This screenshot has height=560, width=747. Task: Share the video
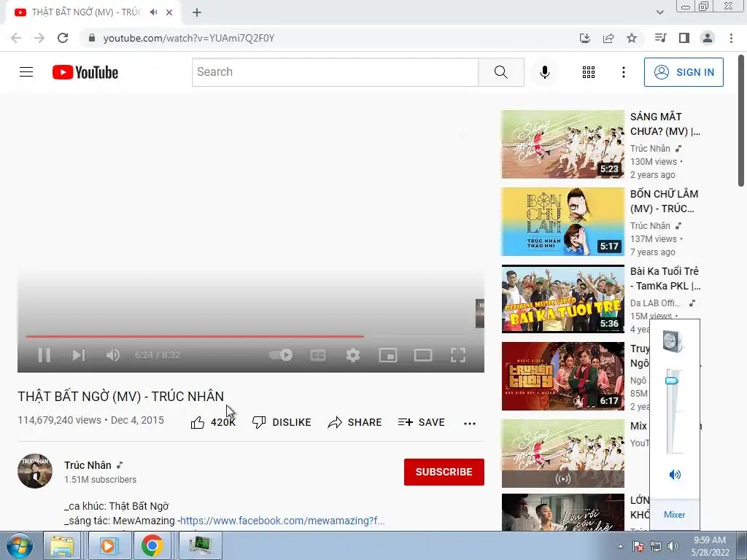coord(355,422)
